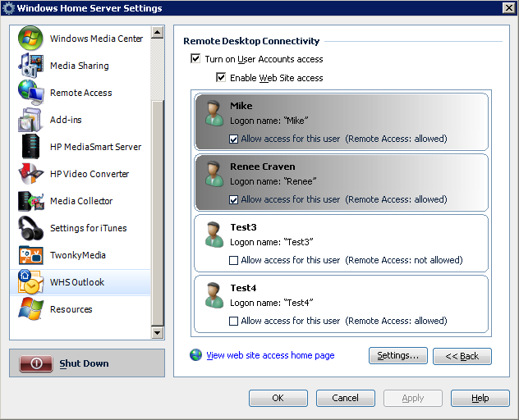
Task: Click Test3's user avatar icon
Action: 214,235
